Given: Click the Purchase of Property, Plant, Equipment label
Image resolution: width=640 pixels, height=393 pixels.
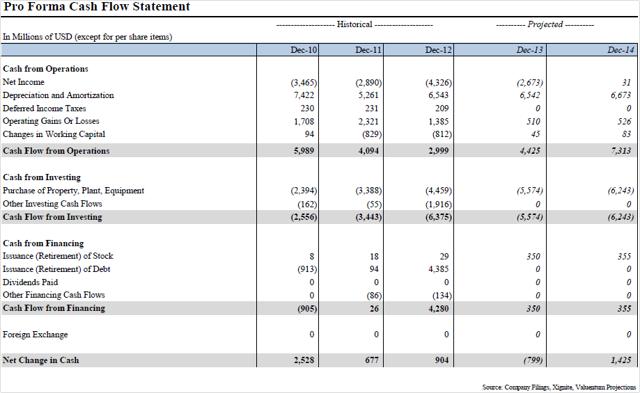Looking at the screenshot, I should pos(73,191).
